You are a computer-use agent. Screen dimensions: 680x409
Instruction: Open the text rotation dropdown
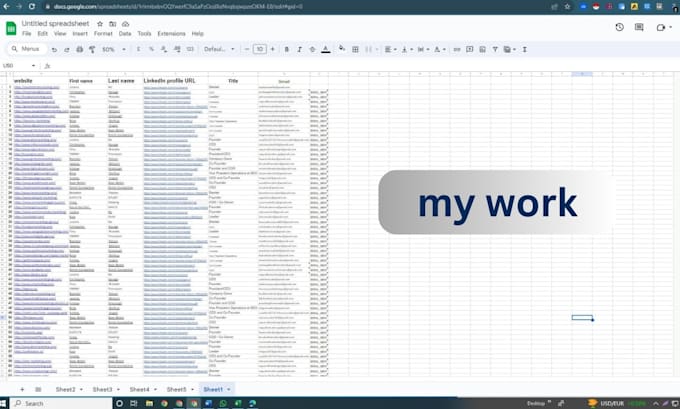coord(439,49)
